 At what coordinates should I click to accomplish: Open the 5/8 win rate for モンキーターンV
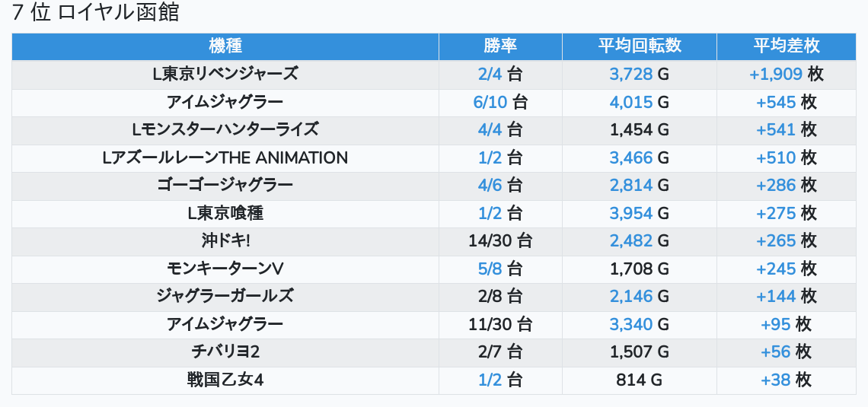[490, 269]
